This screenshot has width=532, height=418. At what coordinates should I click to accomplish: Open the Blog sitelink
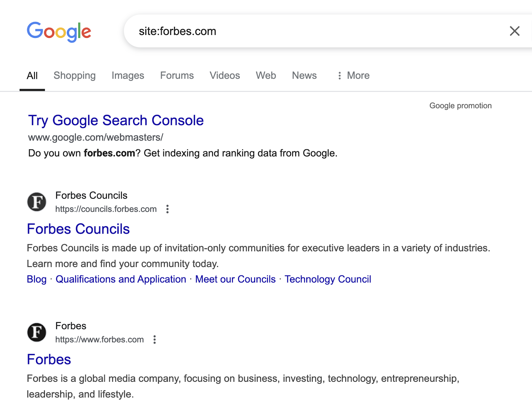[37, 279]
